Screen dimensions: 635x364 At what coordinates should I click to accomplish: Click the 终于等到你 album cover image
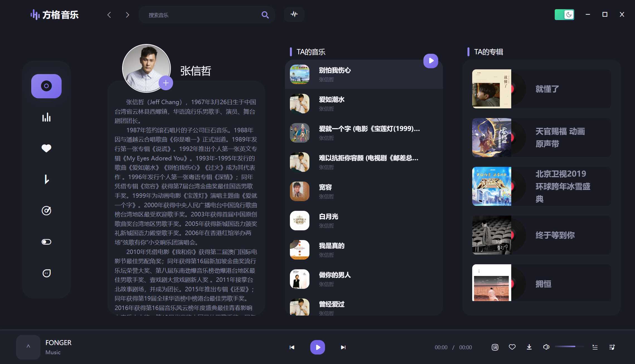(x=492, y=235)
